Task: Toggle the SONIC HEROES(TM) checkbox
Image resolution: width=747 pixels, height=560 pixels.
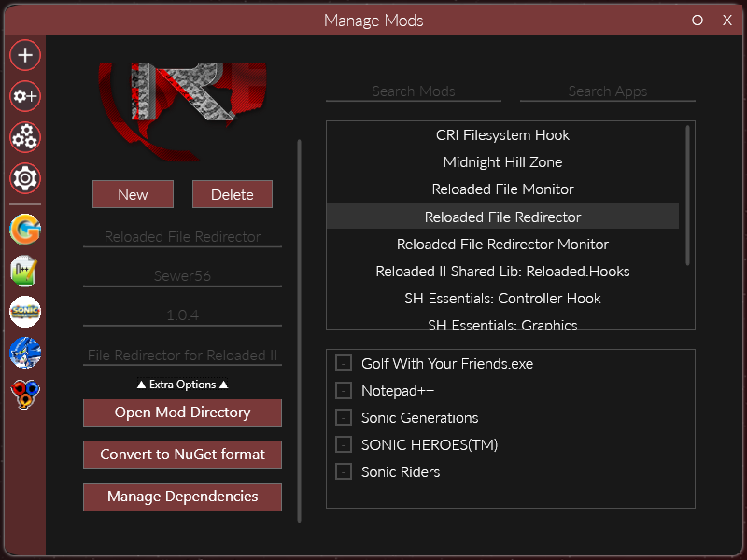Action: (344, 444)
